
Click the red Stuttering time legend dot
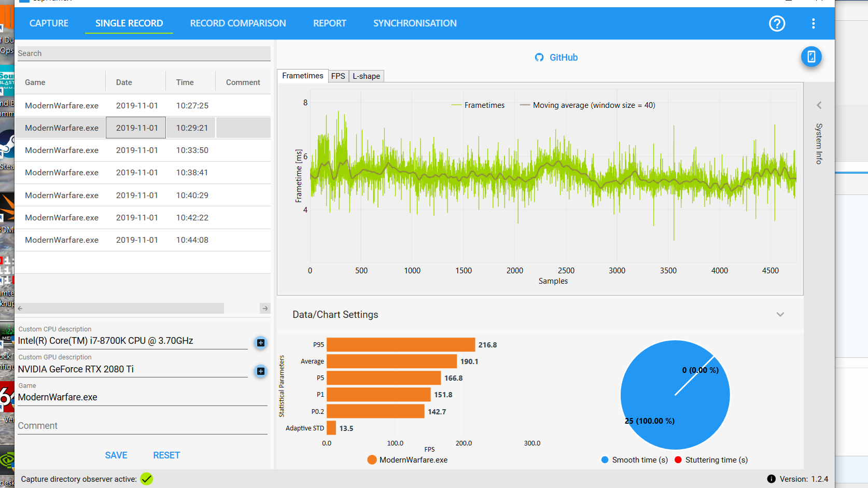[x=678, y=460]
